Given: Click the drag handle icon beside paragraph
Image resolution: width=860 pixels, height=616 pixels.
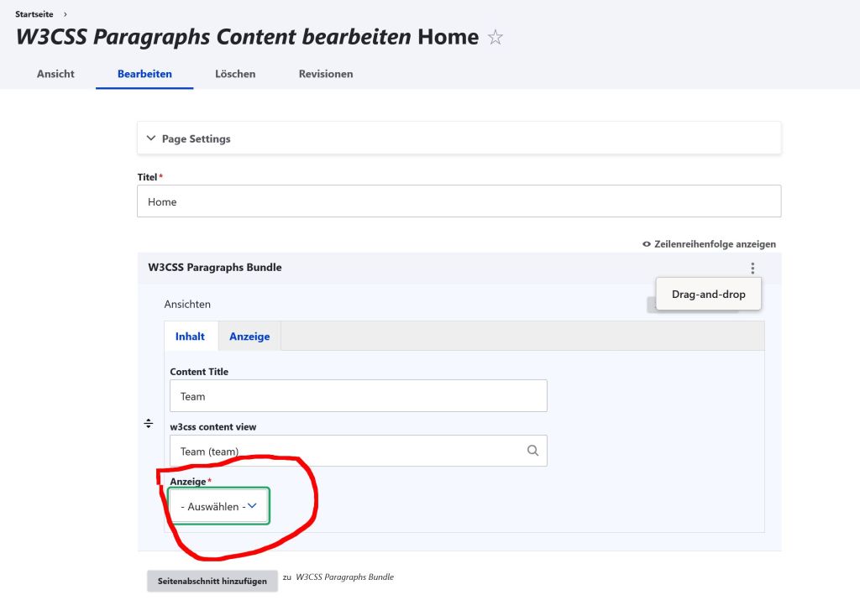Looking at the screenshot, I should pos(149,424).
